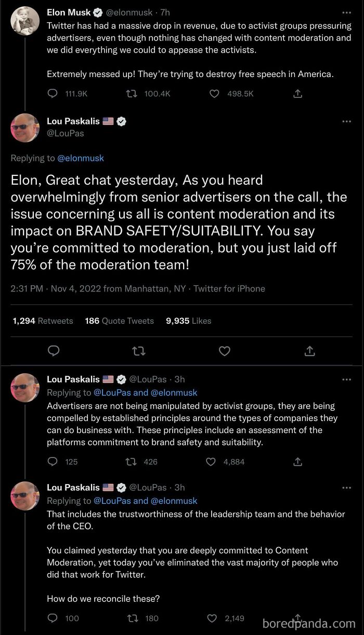Like the reply with 4,884 likes

(x=212, y=462)
